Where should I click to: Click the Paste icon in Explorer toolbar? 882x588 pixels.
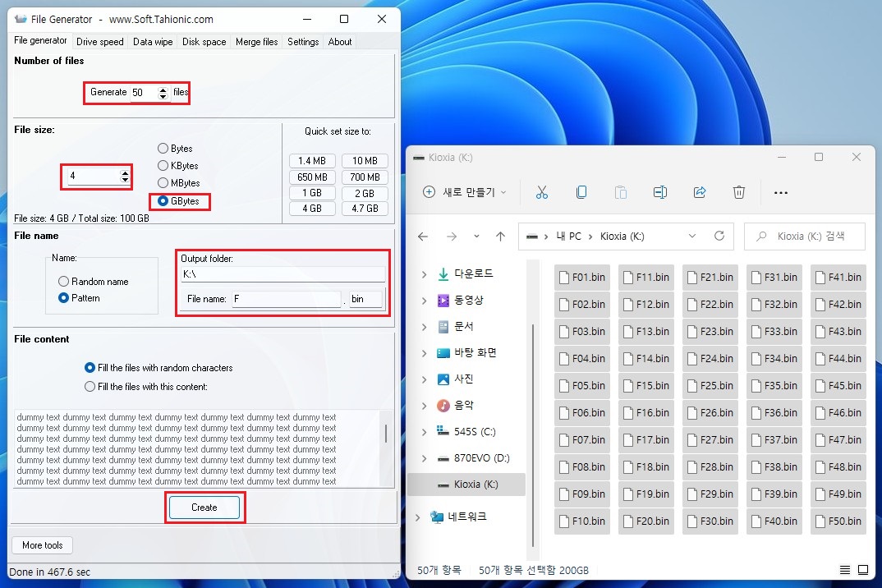pos(620,192)
